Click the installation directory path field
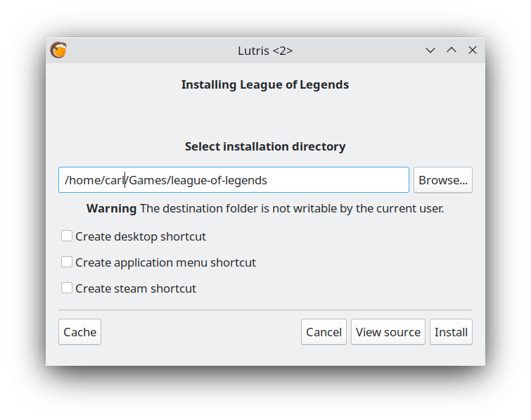 (x=233, y=180)
